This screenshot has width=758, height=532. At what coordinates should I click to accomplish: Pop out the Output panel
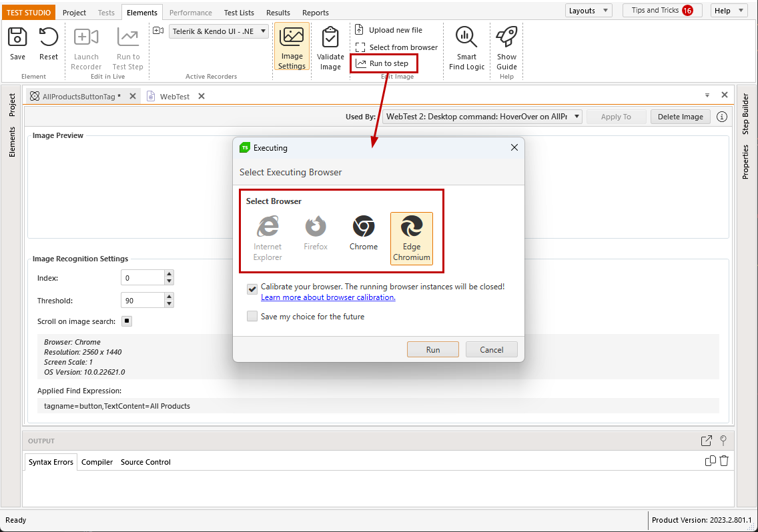coord(706,441)
